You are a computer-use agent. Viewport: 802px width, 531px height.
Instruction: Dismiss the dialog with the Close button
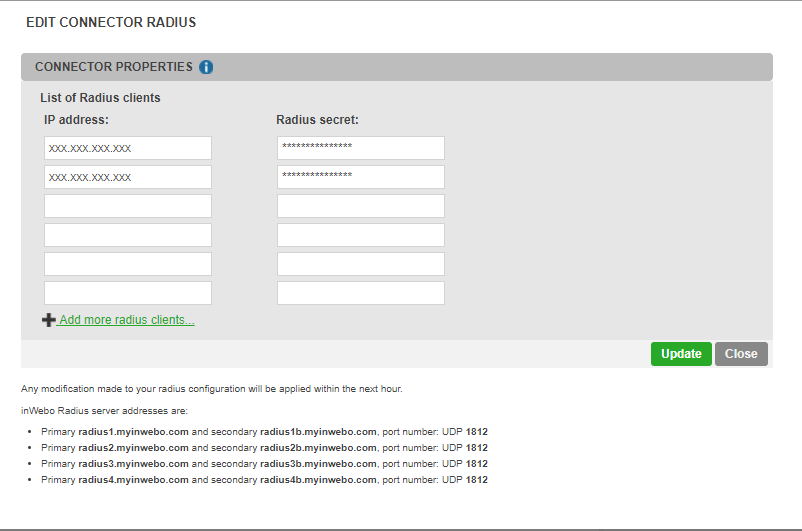[x=741, y=354]
